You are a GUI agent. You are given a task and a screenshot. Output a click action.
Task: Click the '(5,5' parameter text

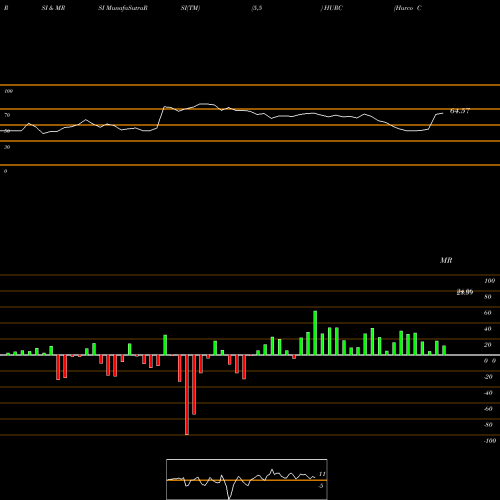257,8
